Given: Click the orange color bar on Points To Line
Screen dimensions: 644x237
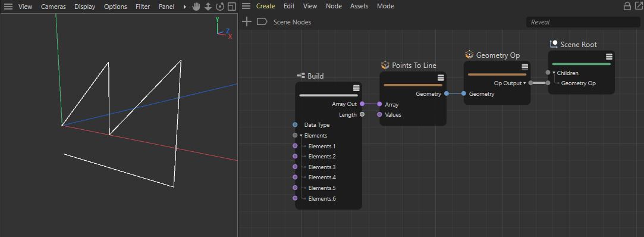Looking at the screenshot, I should 413,85.
